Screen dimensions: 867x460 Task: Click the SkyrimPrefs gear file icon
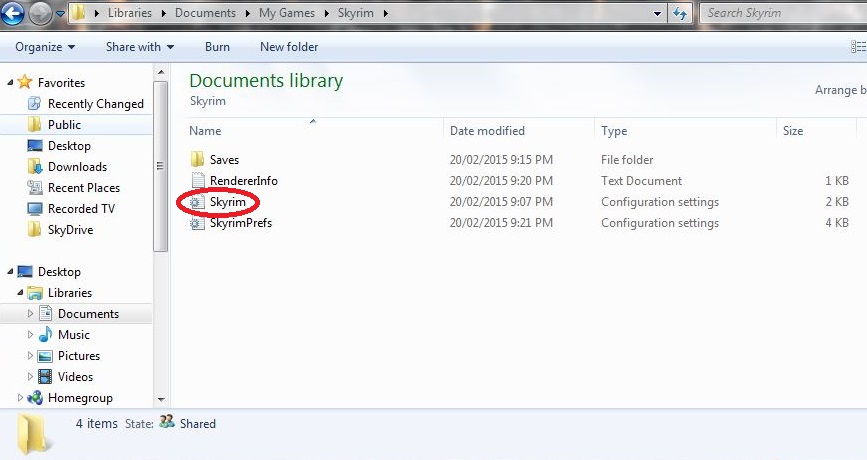click(x=197, y=223)
